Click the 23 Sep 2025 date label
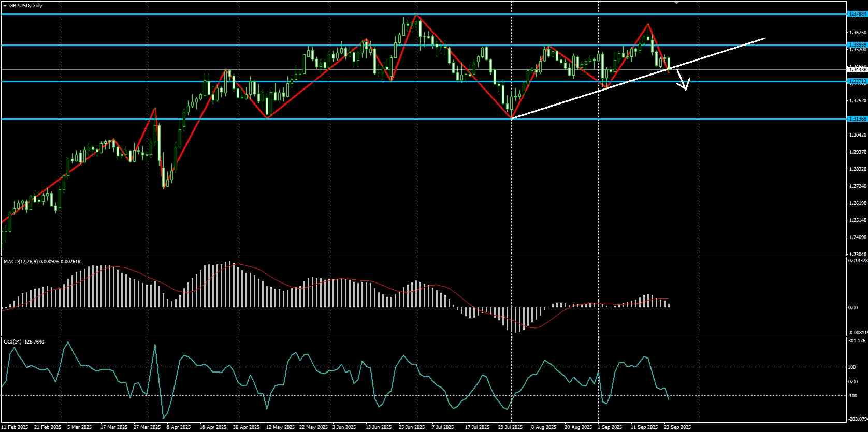Screen dimensions: 868x432 677,427
